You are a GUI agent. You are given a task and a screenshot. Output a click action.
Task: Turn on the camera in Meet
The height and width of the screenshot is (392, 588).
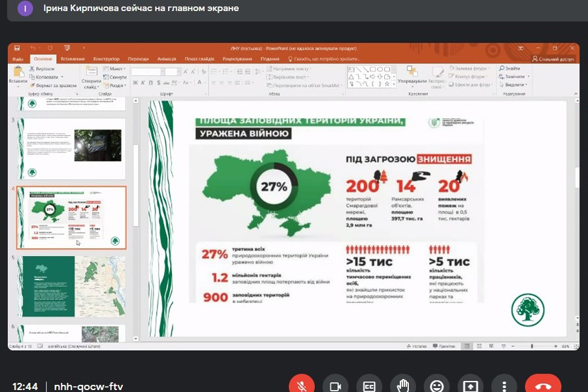pyautogui.click(x=335, y=385)
